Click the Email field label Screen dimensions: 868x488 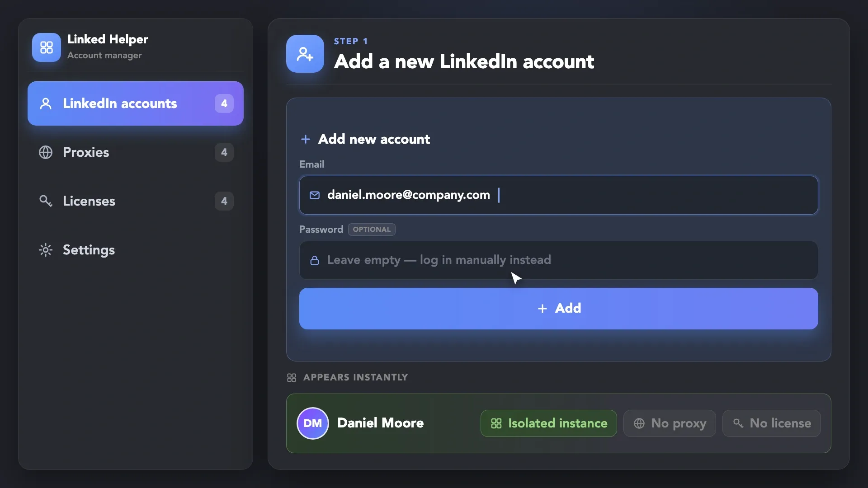(x=312, y=164)
